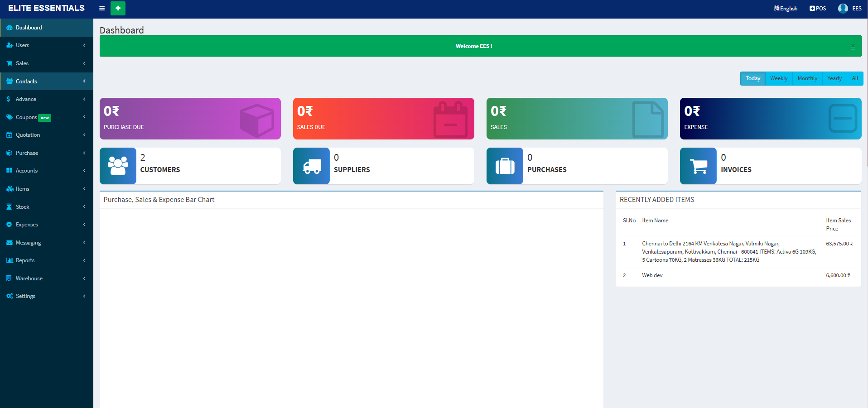Image resolution: width=868 pixels, height=408 pixels.
Task: Click the ELITE ESSENTIALS logo
Action: [x=46, y=8]
